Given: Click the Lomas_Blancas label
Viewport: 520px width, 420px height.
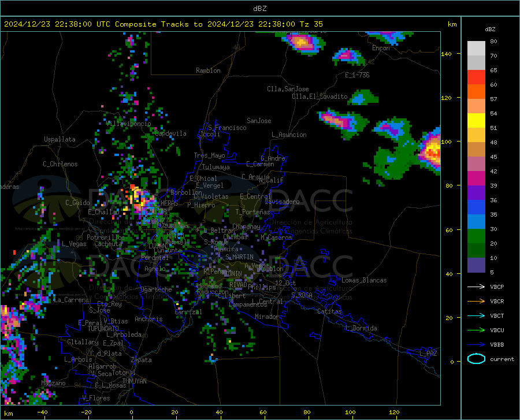Looking at the screenshot, I should pyautogui.click(x=364, y=280).
